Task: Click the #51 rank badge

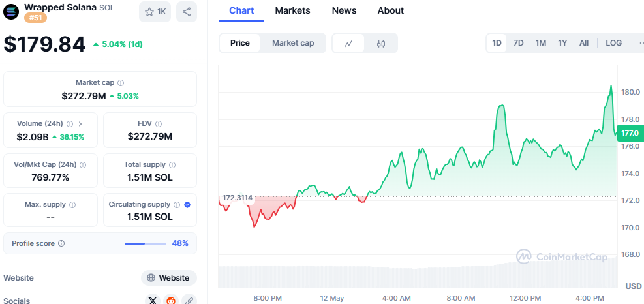Action: [x=35, y=18]
